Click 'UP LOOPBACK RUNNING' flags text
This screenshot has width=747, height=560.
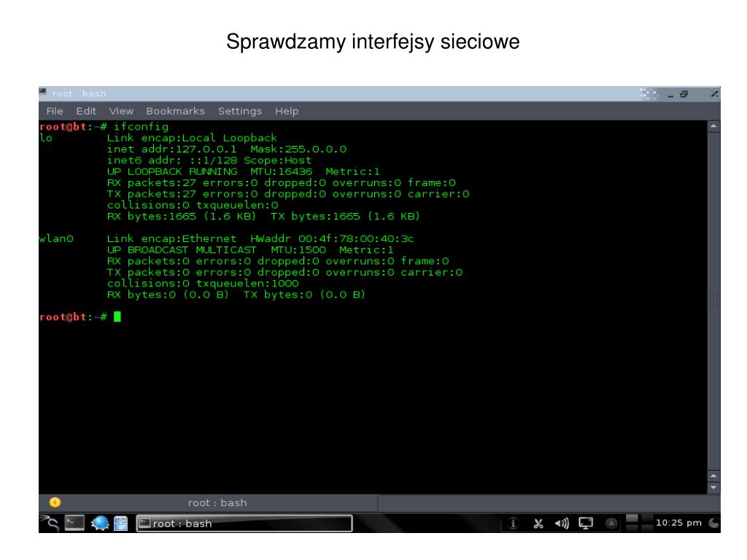[172, 171]
